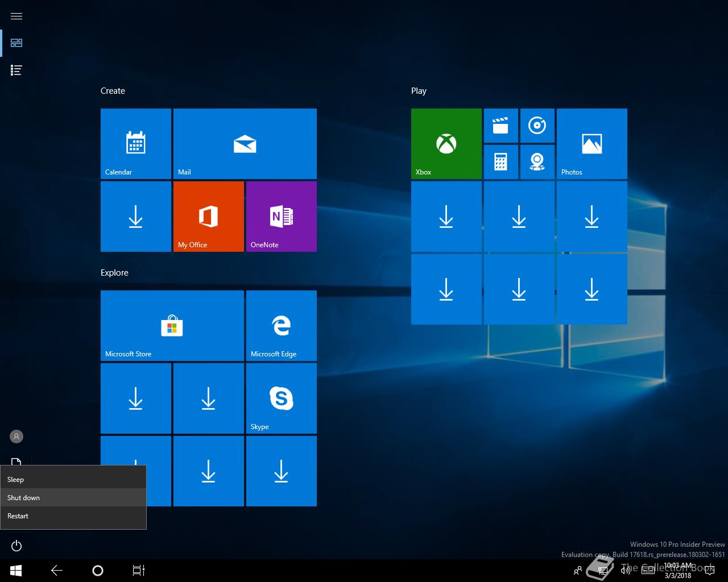This screenshot has width=728, height=582.
Task: Launch the Microsoft Edge tile
Action: [x=282, y=326]
